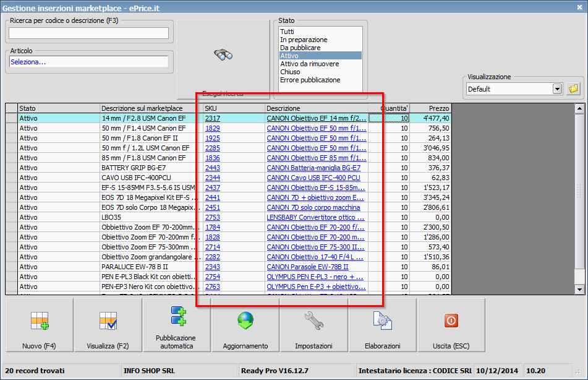Click the Ricerca per codice o descrizione field
Viewport: 588px width, 380px height.
[89, 33]
